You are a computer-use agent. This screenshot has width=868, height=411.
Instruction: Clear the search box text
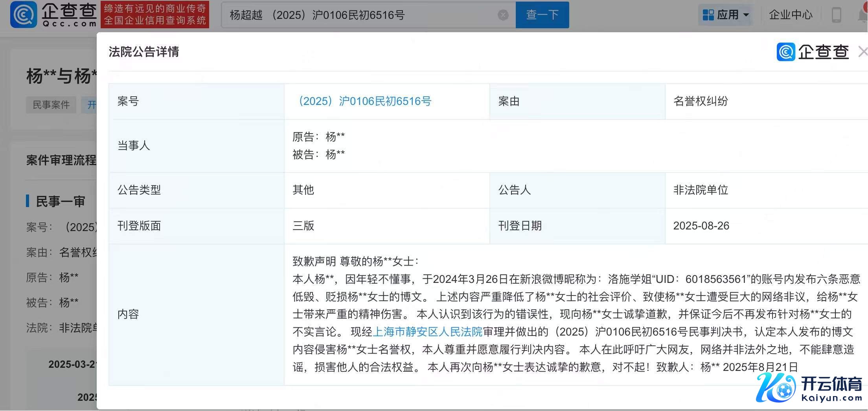503,15
